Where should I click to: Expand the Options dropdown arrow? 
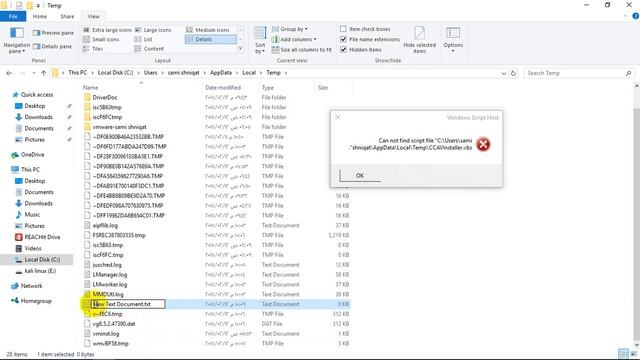coord(453,51)
